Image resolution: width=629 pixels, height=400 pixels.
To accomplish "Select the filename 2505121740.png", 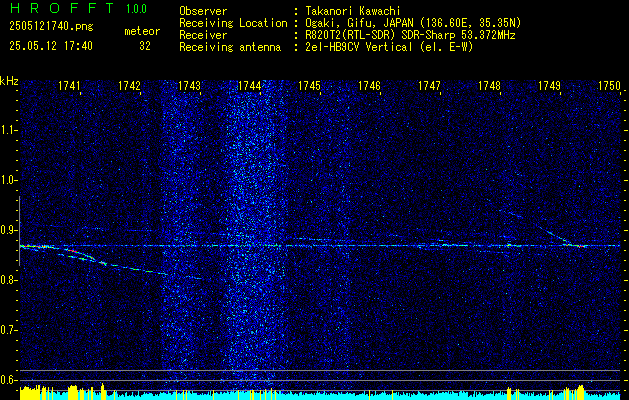I will [x=51, y=26].
